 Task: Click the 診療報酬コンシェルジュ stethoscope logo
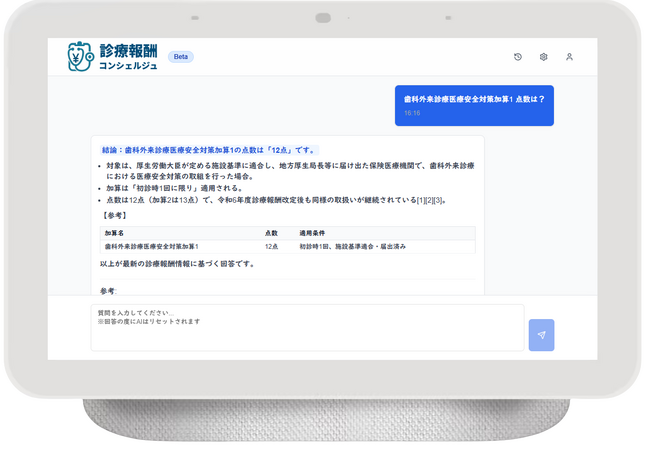click(80, 57)
